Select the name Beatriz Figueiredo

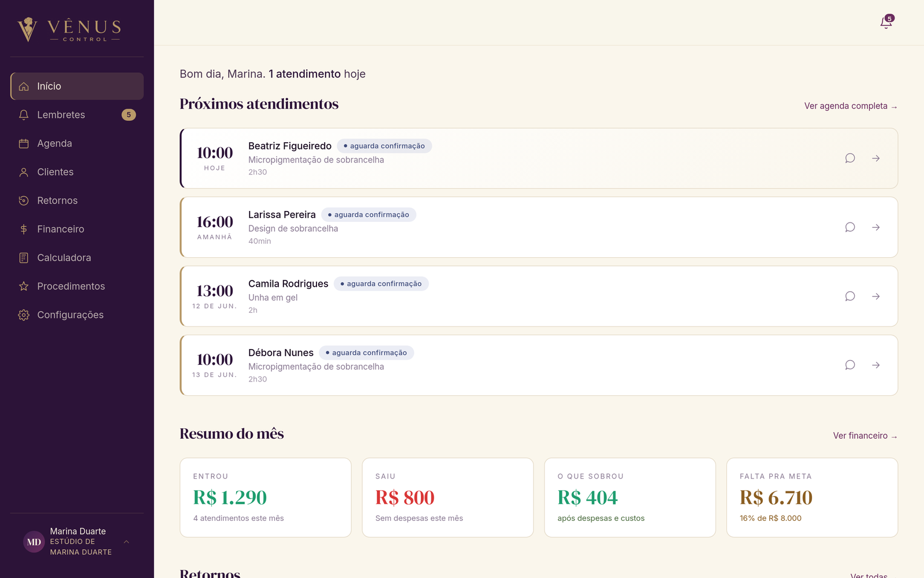[x=290, y=146]
